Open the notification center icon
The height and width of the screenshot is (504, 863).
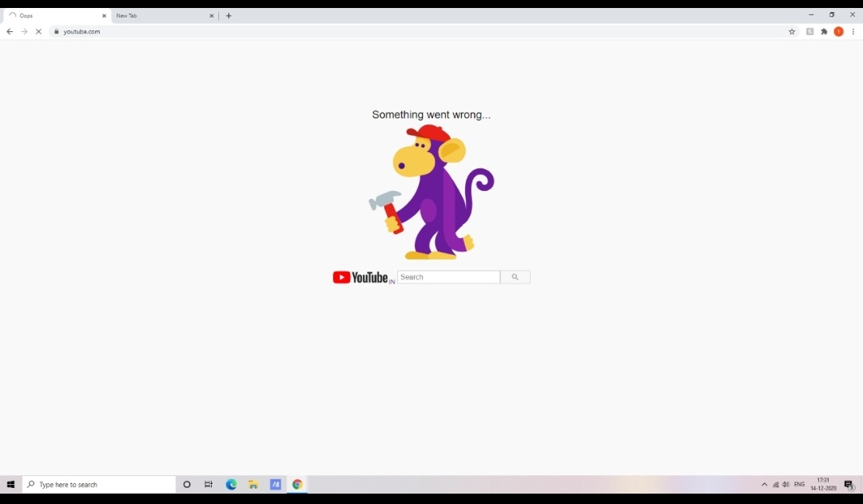tap(849, 485)
